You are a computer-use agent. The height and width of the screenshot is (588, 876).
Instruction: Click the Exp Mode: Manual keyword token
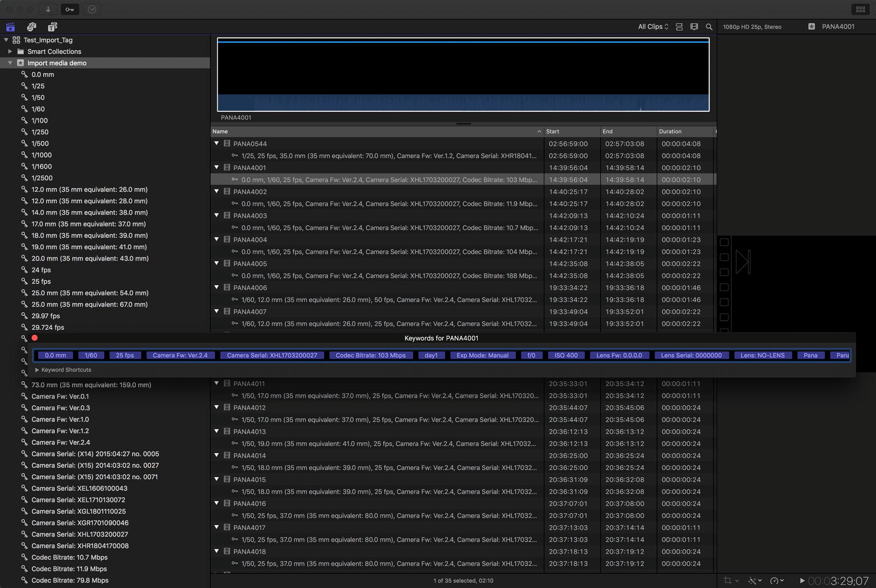pos(482,355)
